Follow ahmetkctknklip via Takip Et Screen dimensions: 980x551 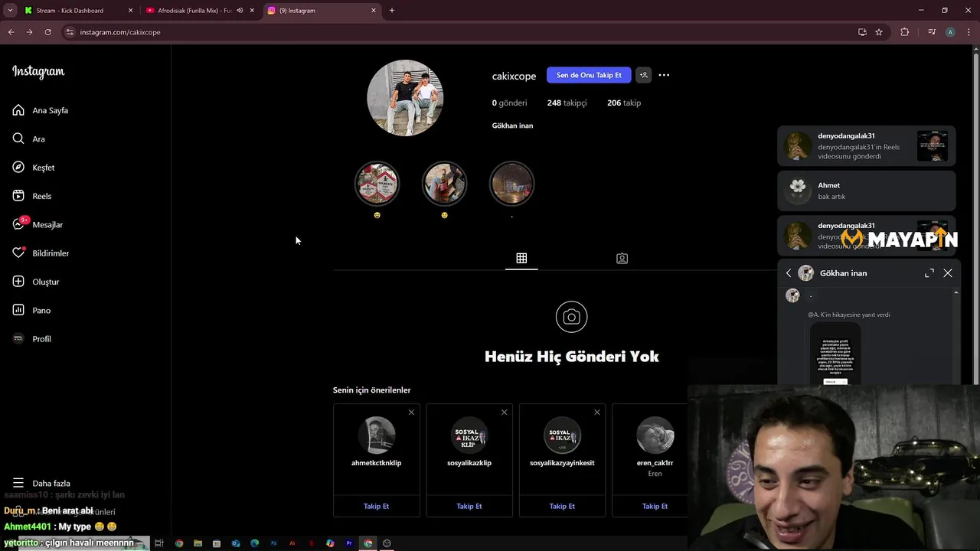pyautogui.click(x=376, y=506)
